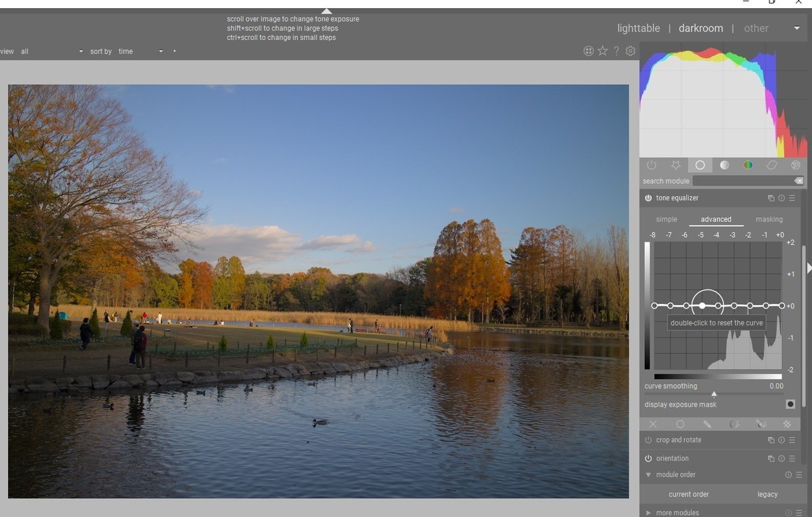Open orientation presets menu

pos(792,458)
